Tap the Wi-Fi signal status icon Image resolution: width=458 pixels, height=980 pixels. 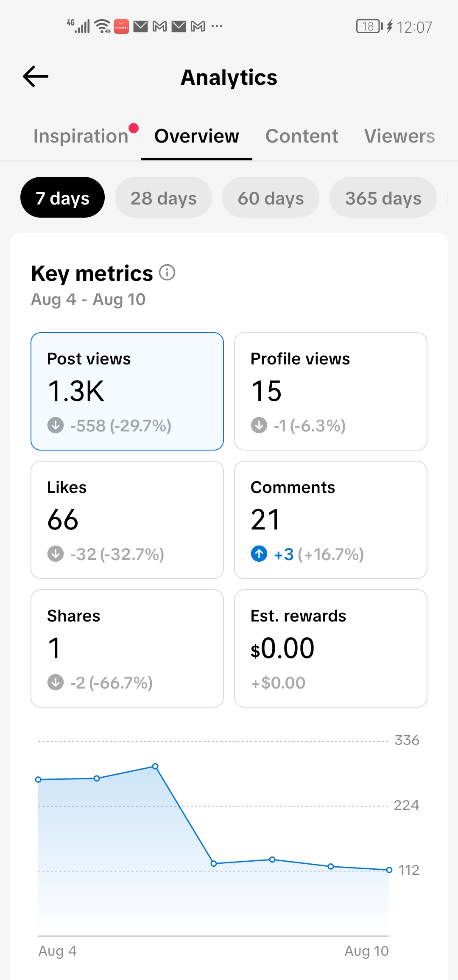click(103, 26)
